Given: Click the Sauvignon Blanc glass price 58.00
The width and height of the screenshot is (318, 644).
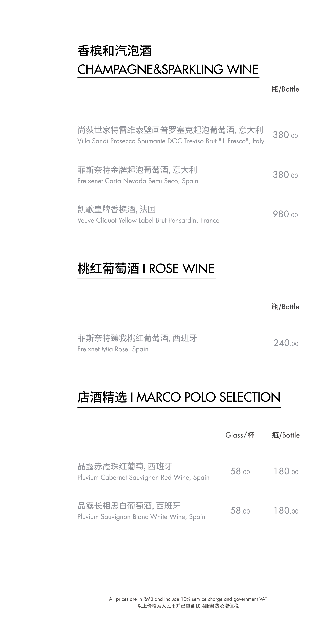Looking at the screenshot, I should coord(240,511).
